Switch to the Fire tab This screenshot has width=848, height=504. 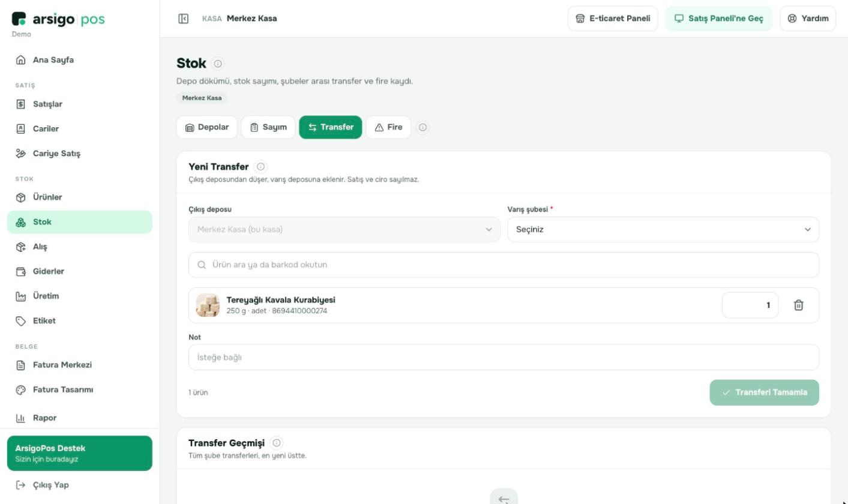tap(388, 127)
